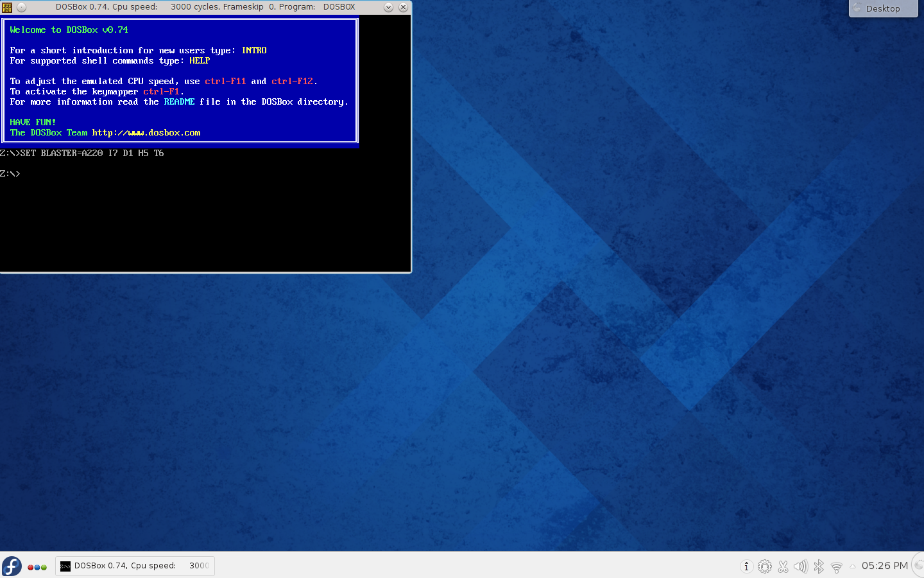This screenshot has height=578, width=924.
Task: Click the ctrl-F11 shortcut text
Action: point(225,81)
